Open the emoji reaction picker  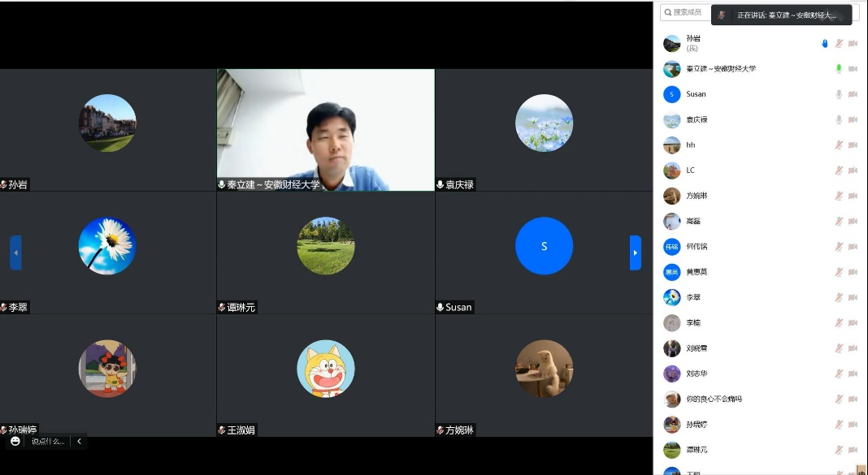(15, 441)
